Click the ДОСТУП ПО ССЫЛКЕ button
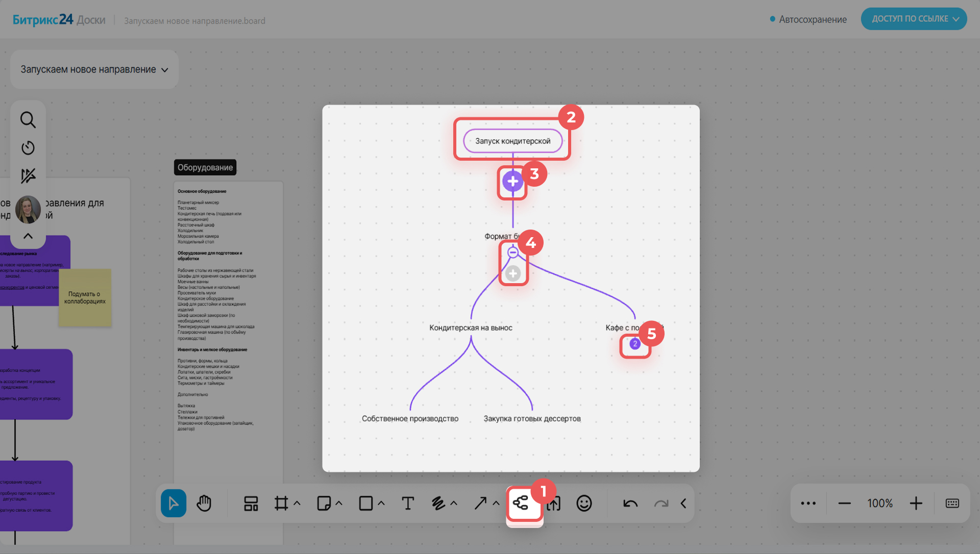Screen dimensions: 980x554 click(914, 19)
